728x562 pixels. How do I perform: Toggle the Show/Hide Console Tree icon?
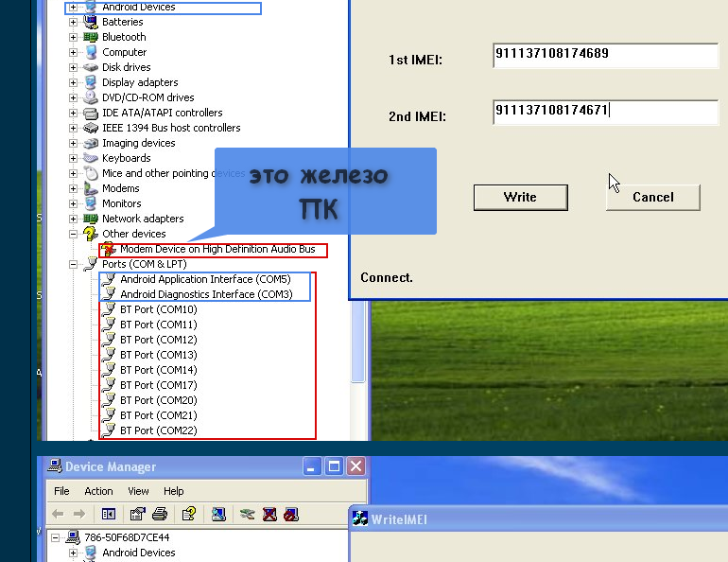click(x=108, y=514)
